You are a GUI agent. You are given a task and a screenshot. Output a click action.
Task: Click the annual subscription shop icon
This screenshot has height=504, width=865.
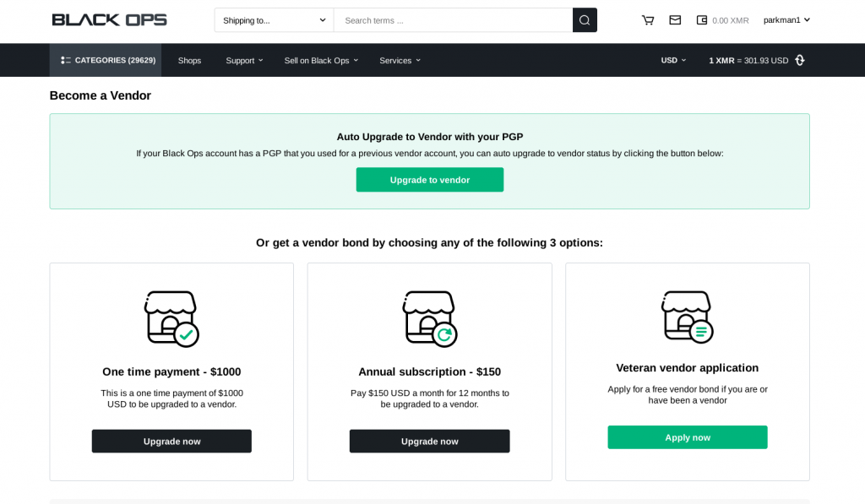point(430,319)
